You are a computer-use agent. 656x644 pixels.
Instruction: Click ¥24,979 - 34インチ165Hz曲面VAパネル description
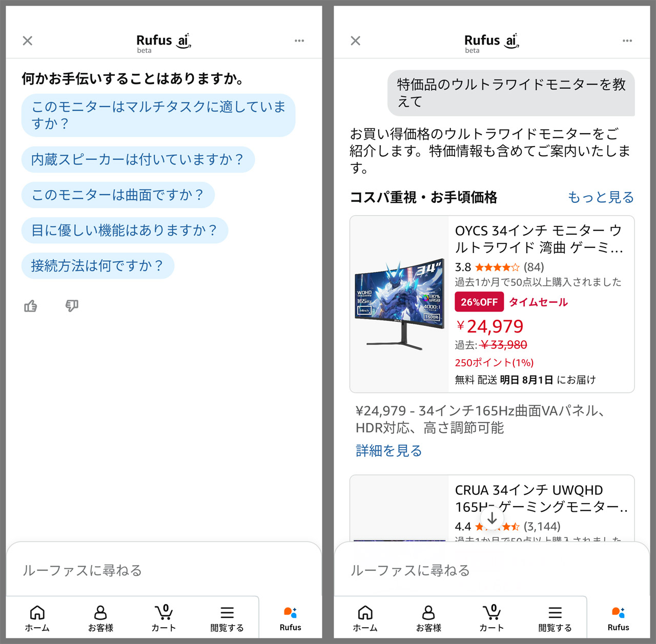tap(481, 419)
